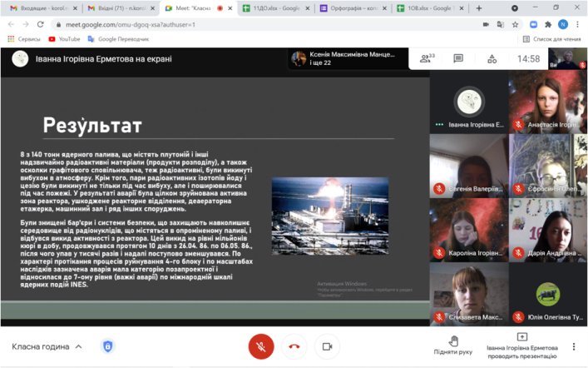Open the Google Переводчик bookmark

click(x=118, y=39)
